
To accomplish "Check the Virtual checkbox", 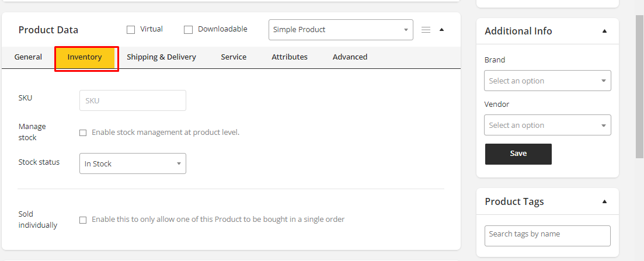I will [x=131, y=29].
